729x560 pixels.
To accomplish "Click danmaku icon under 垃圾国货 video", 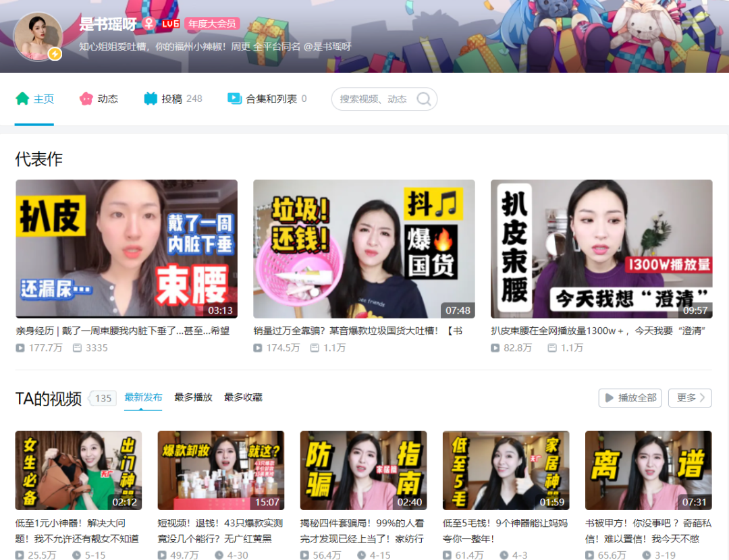I will point(315,347).
